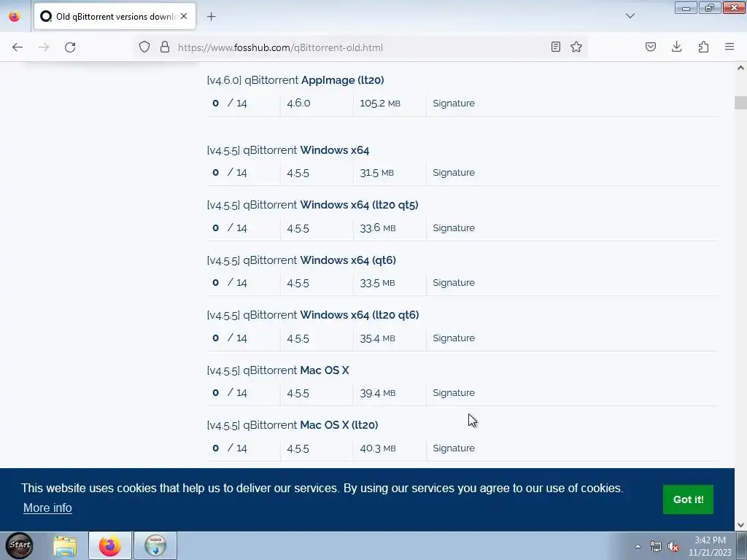The height and width of the screenshot is (560, 747).
Task: Close the Old qBittorrent versions tab
Action: click(x=184, y=16)
